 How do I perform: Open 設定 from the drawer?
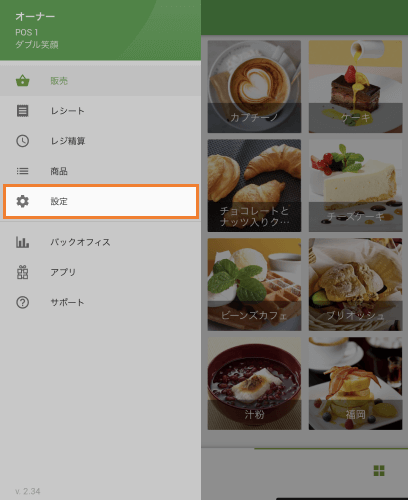coord(101,201)
